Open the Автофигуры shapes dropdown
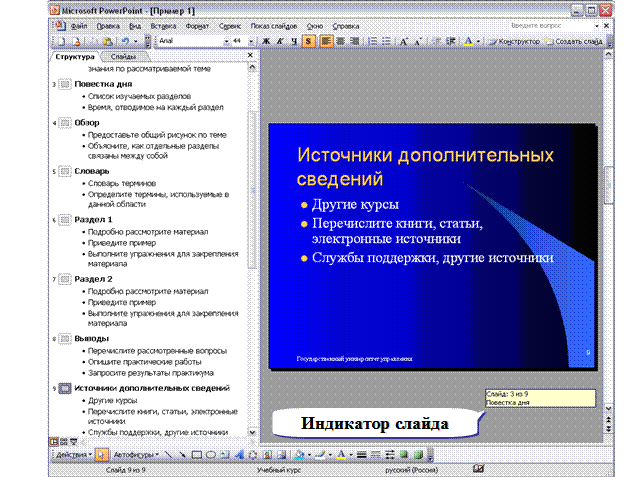This screenshot has height=477, width=636. point(135,455)
